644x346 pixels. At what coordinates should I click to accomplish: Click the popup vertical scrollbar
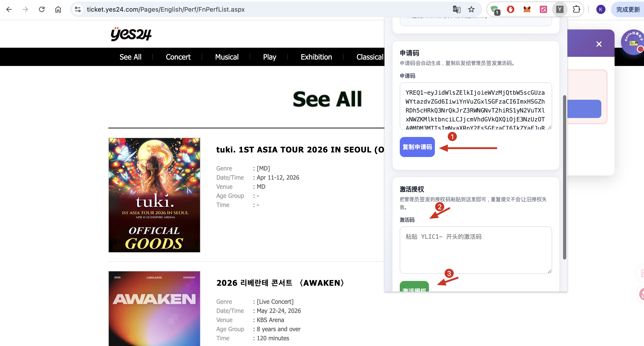[564, 177]
